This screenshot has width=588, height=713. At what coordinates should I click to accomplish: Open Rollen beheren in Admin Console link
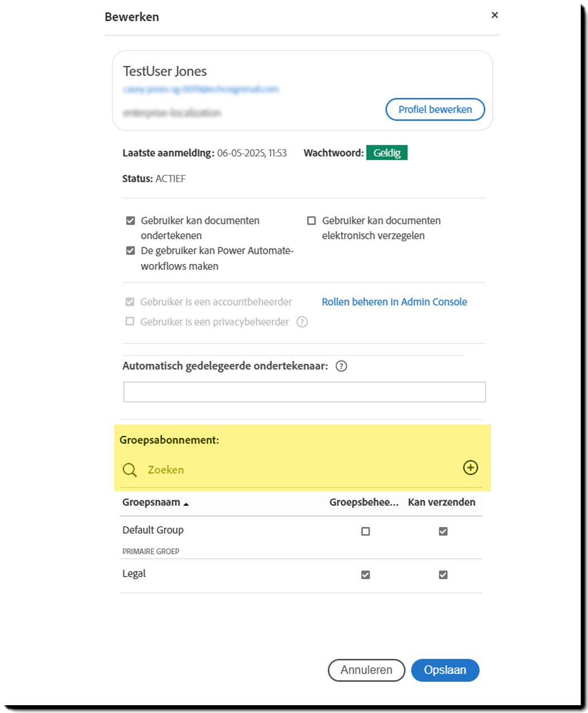click(x=394, y=302)
